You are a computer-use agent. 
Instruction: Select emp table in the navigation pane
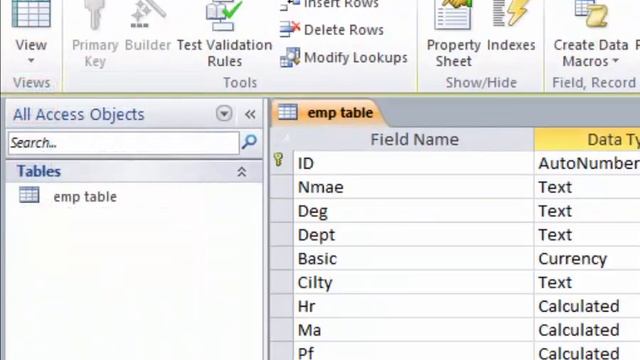(85, 197)
